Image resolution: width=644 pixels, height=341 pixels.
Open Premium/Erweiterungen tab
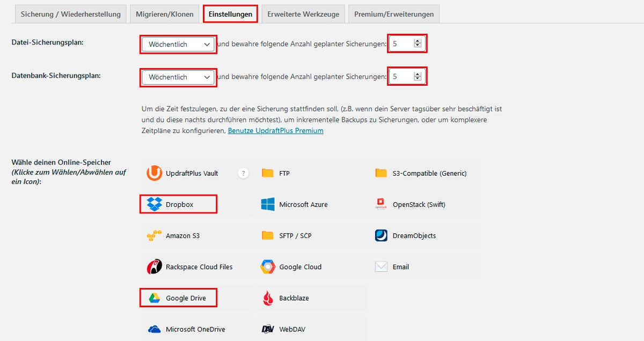tap(394, 14)
